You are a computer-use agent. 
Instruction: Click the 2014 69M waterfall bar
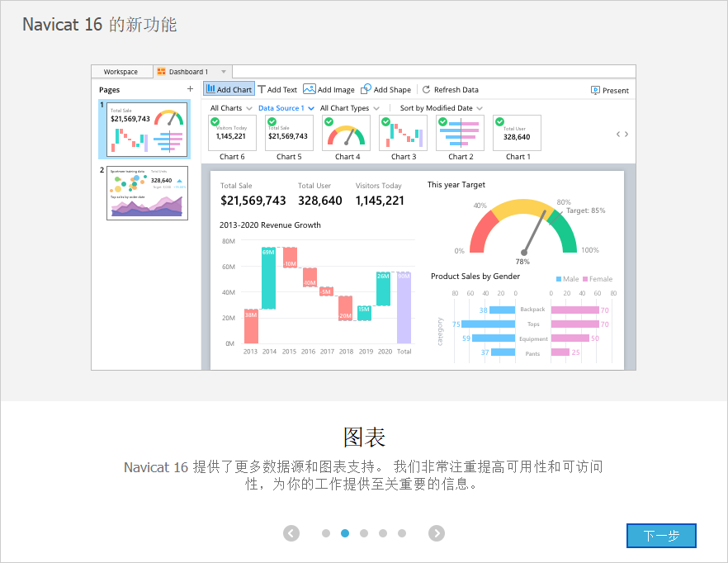point(268,277)
